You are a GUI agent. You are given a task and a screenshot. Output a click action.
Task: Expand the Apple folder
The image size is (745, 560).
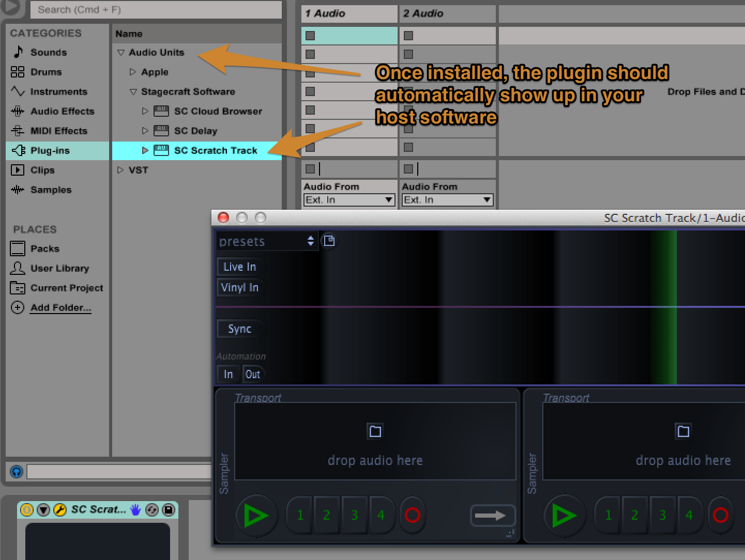(133, 72)
